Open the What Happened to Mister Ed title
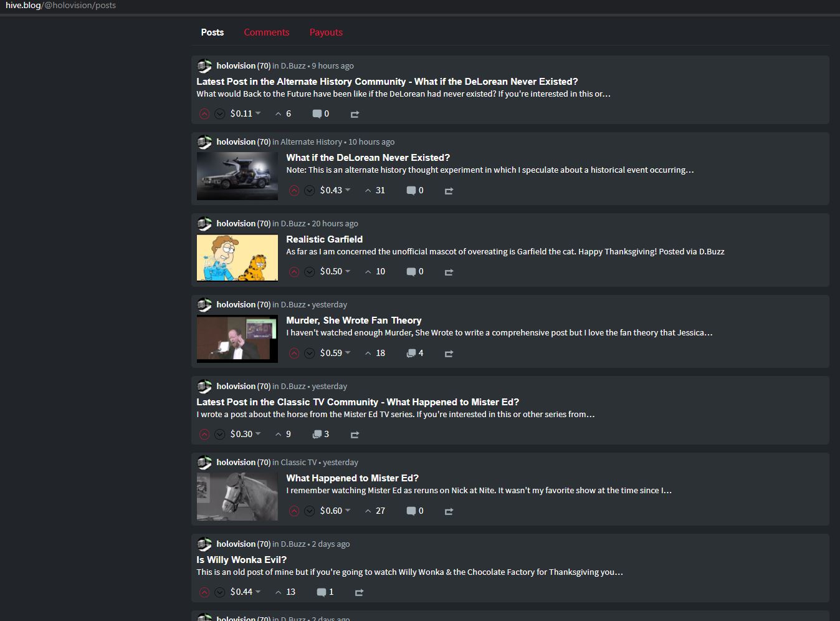The image size is (840, 621). [352, 478]
